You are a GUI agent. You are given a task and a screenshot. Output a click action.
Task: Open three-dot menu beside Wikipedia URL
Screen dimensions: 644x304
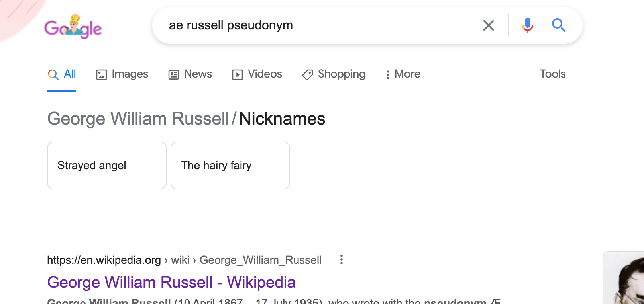(341, 260)
